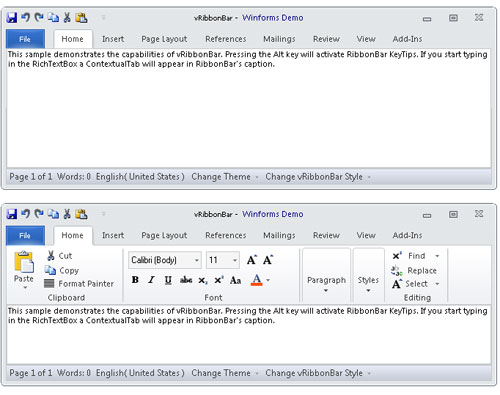Click Superscript x icon in Font group

(219, 280)
